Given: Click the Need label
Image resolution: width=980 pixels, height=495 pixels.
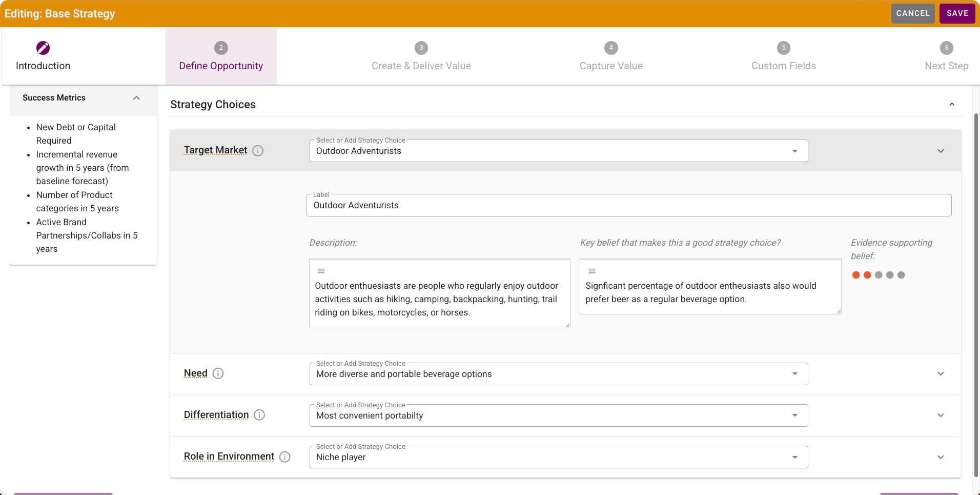Looking at the screenshot, I should point(196,373).
